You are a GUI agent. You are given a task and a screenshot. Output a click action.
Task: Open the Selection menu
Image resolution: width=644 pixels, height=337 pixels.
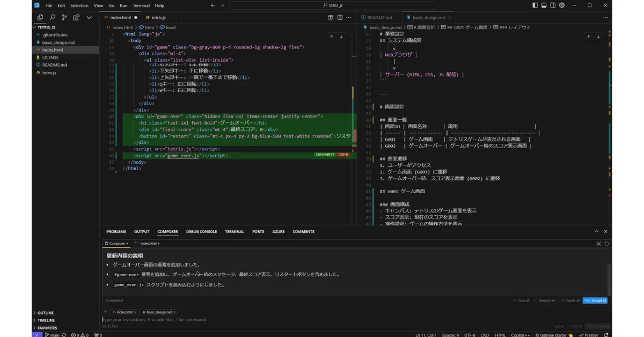click(79, 5)
